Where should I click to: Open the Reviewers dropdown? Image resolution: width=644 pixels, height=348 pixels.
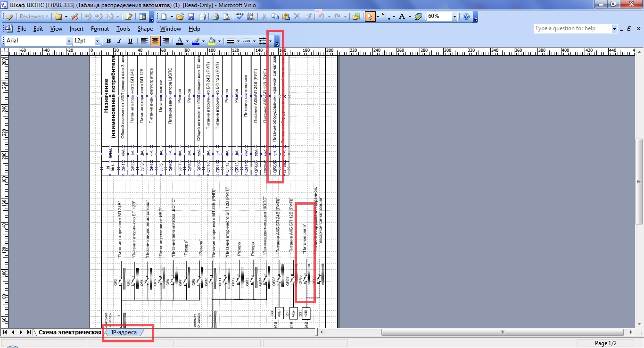[33, 17]
